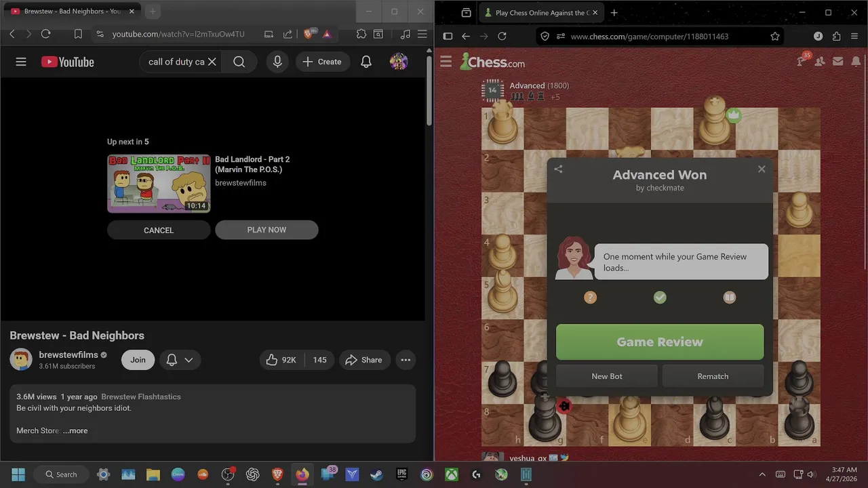The width and height of the screenshot is (868, 488).
Task: Open the Firefox tracking protection shield
Action: click(545, 36)
